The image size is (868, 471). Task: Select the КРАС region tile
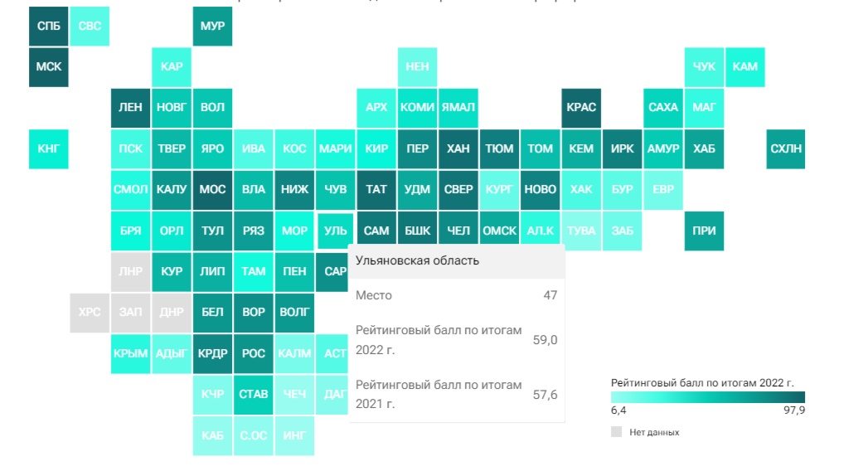pyautogui.click(x=581, y=108)
